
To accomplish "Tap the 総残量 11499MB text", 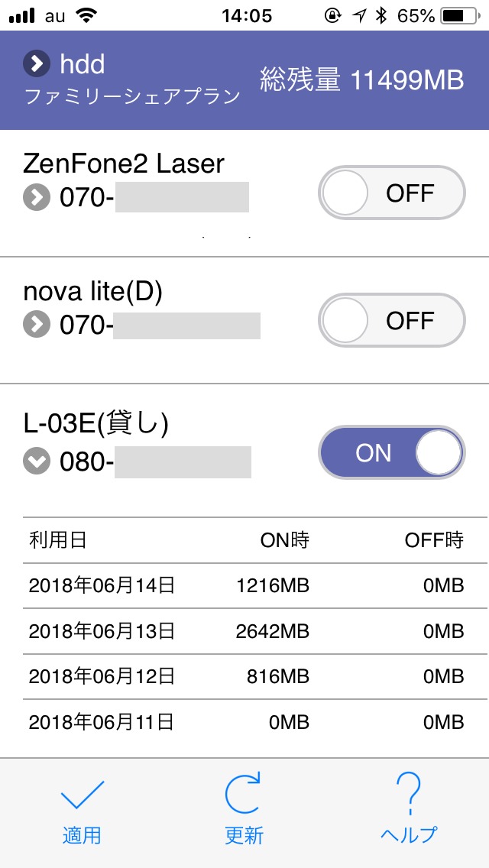I will click(361, 79).
